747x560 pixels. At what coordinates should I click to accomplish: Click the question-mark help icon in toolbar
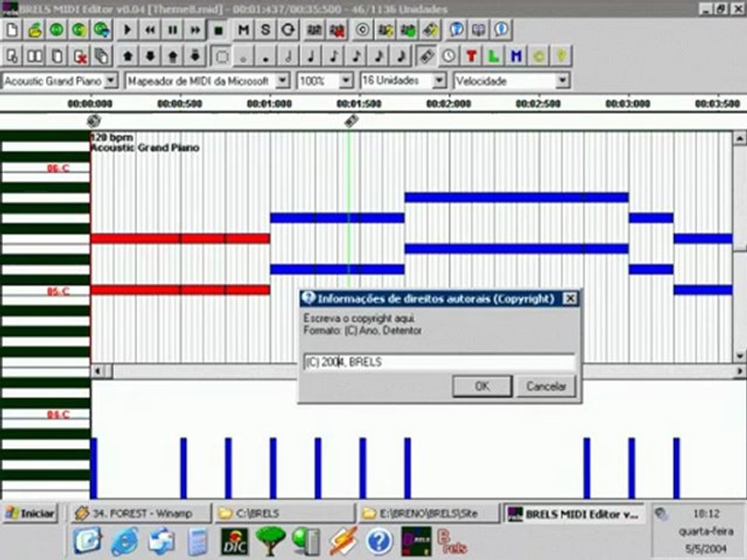point(456,30)
